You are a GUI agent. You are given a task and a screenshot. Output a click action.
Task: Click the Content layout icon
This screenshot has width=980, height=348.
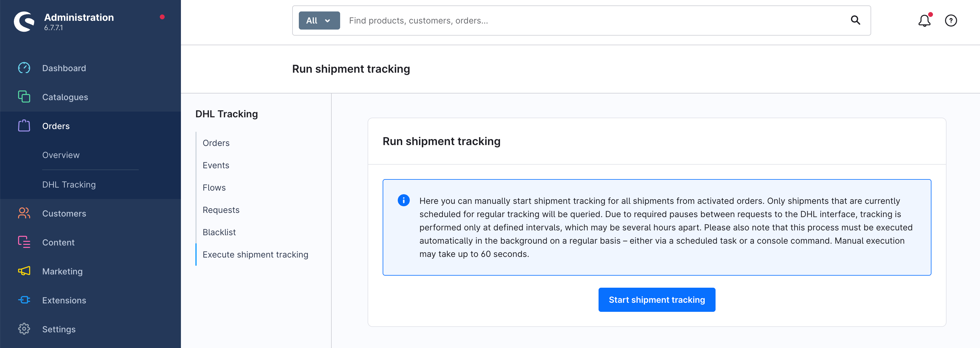(x=24, y=242)
